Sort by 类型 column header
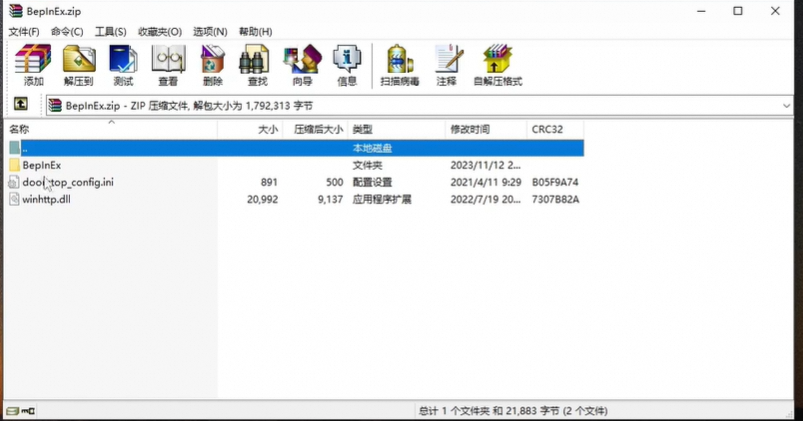 [x=396, y=129]
